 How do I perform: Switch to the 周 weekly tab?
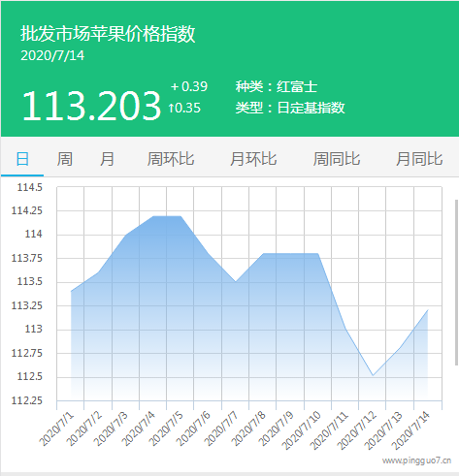[x=65, y=159]
